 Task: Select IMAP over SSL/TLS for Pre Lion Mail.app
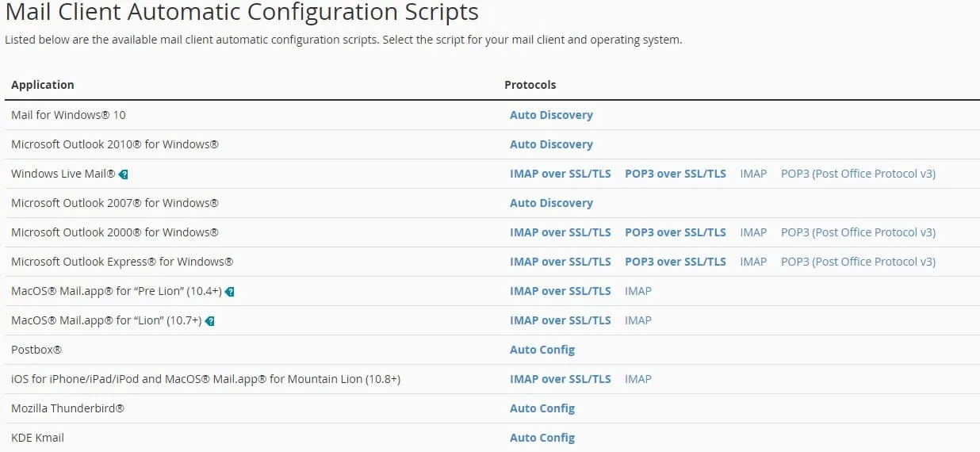coord(560,291)
